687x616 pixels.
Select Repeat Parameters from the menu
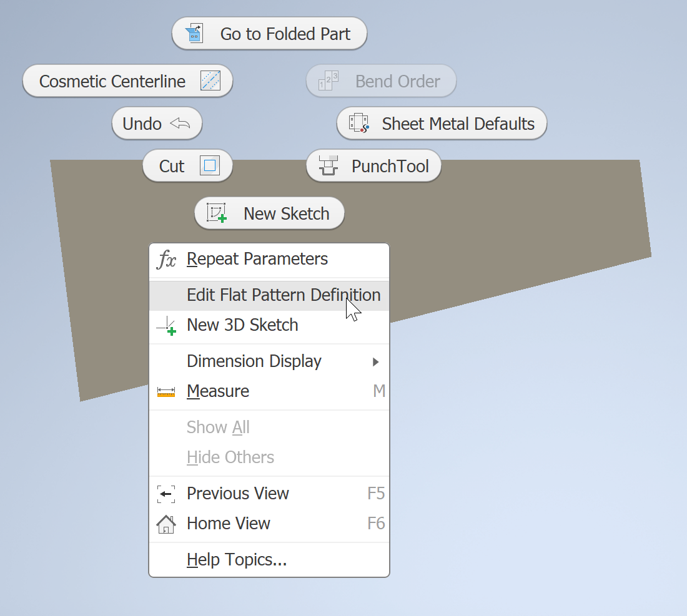pos(257,259)
